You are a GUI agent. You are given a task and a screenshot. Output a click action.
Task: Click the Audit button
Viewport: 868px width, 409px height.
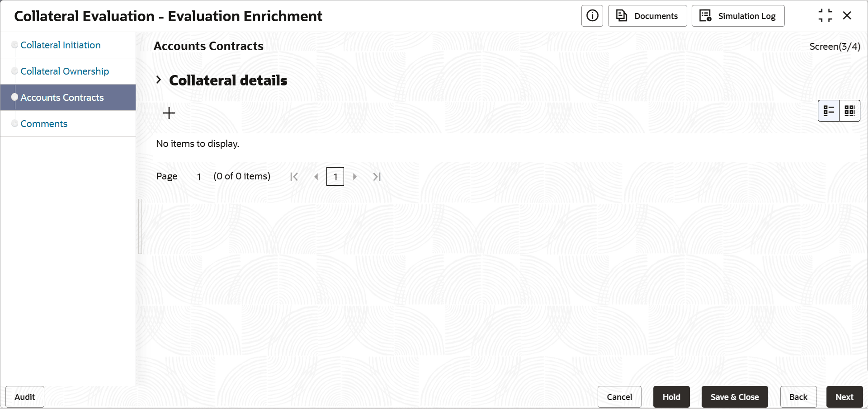pyautogui.click(x=25, y=397)
